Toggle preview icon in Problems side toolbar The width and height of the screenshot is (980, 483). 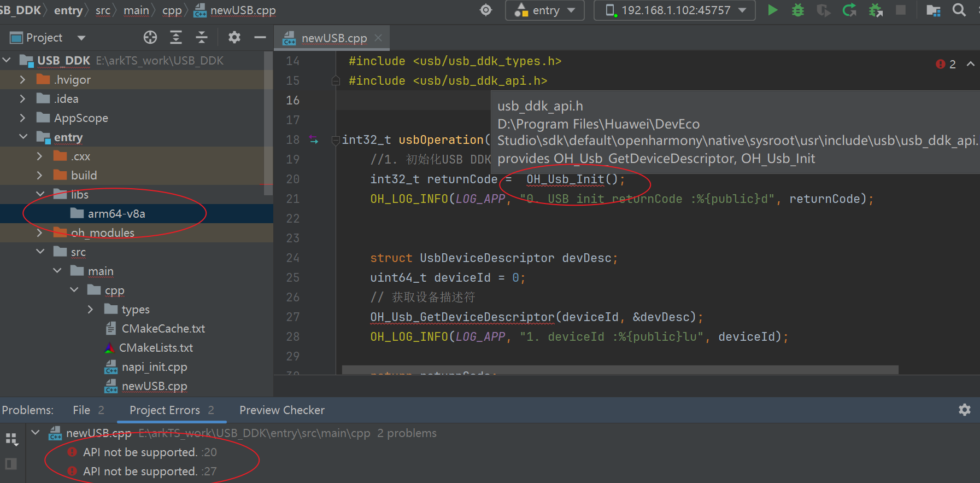pos(11,464)
